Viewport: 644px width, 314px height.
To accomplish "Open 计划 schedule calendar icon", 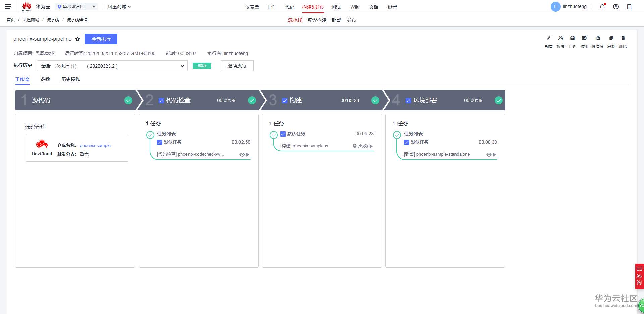I will (572, 38).
